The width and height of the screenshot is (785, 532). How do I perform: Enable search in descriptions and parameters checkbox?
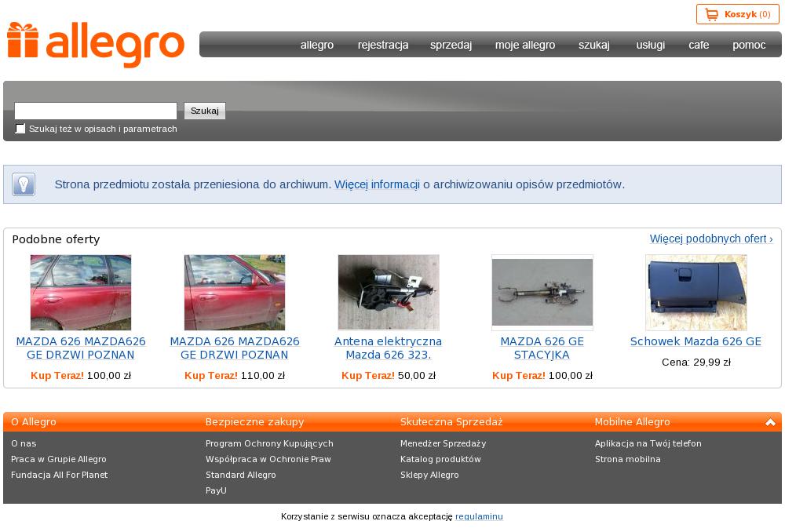click(20, 129)
